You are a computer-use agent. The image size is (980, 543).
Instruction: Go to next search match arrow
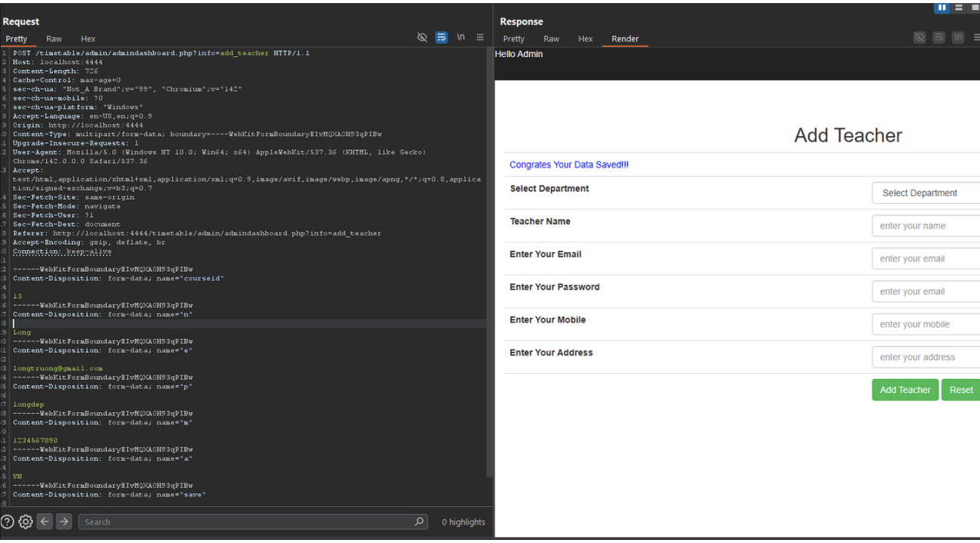coord(64,521)
